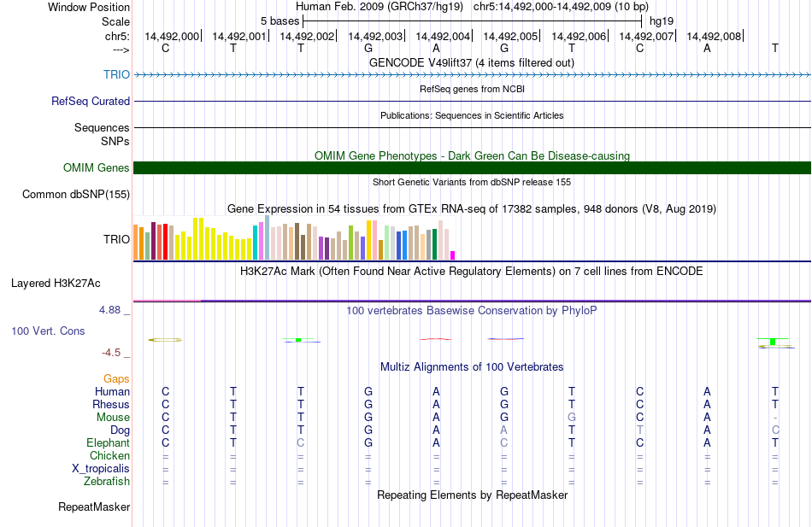Select the Mouse species label
This screenshot has height=527, width=812.
point(113,418)
